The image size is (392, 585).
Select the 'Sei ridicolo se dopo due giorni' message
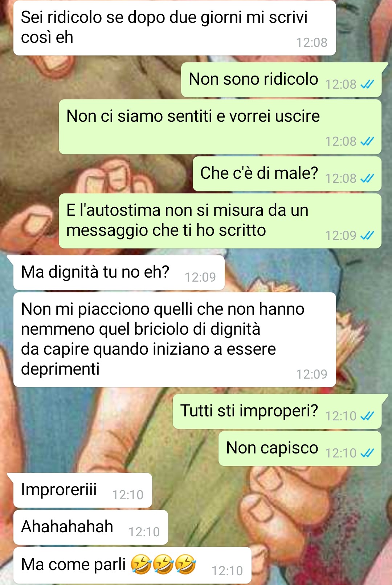pyautogui.click(x=175, y=28)
